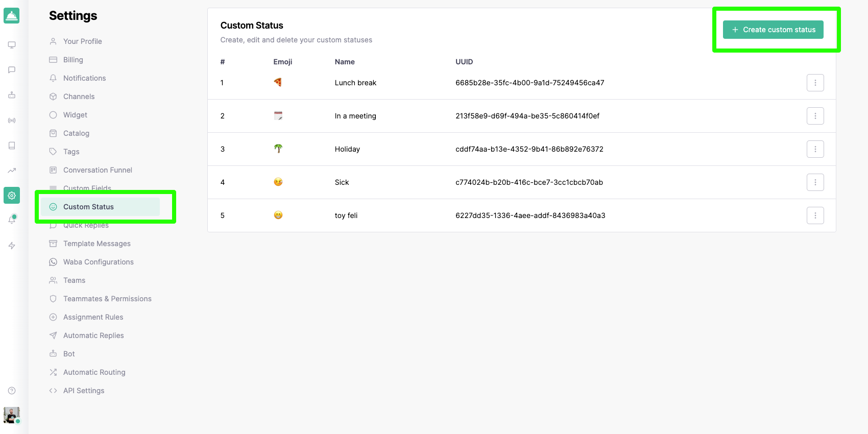The image size is (868, 434).
Task: Open options menu for toy feli
Action: point(815,215)
